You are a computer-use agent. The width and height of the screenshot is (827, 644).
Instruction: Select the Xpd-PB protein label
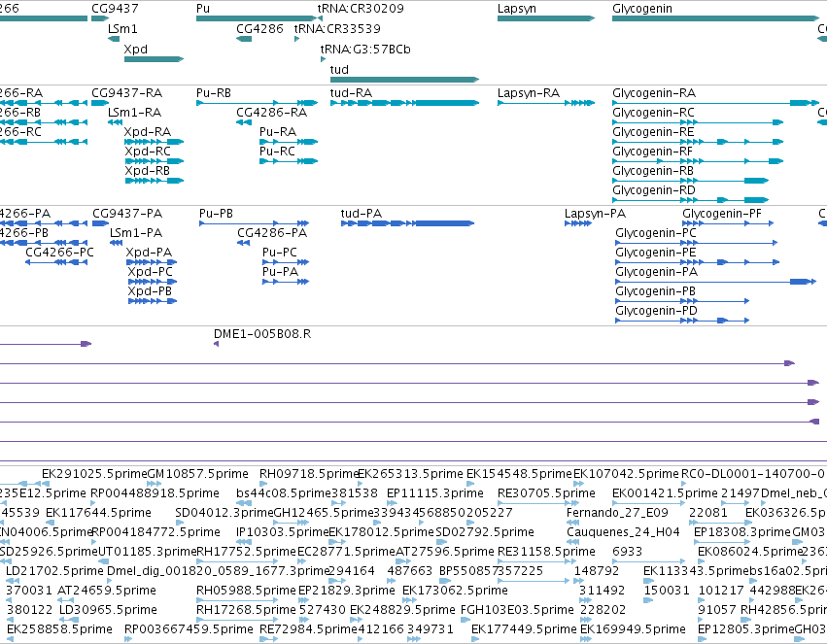[x=150, y=292]
